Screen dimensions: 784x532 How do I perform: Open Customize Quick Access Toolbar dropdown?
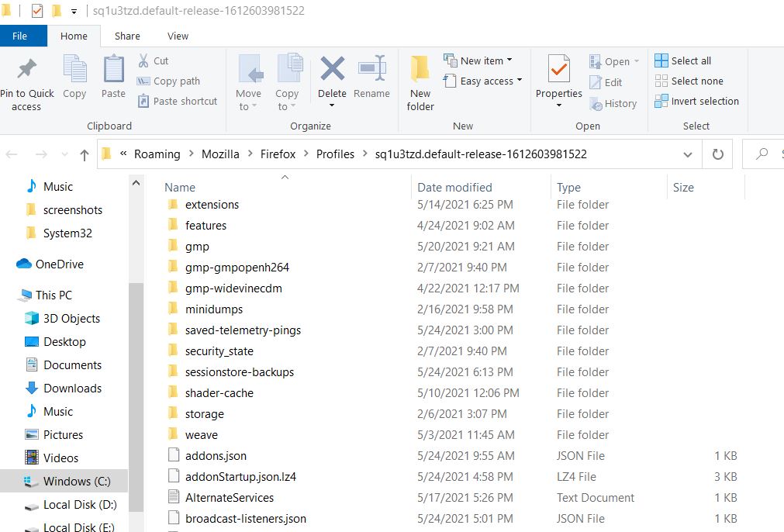click(x=74, y=11)
